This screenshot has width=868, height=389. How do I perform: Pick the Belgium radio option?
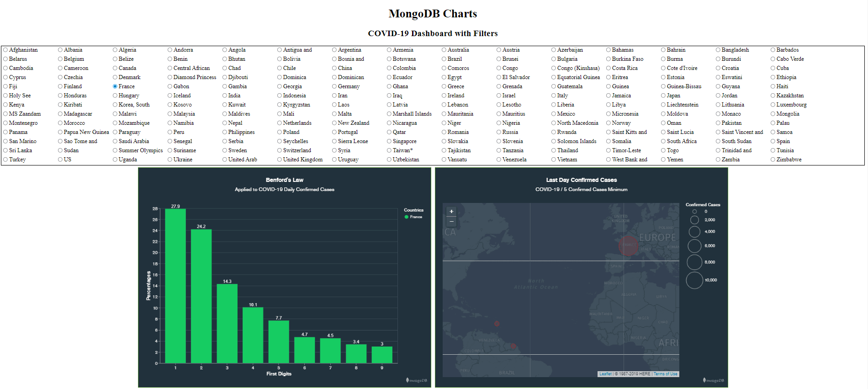(60, 59)
